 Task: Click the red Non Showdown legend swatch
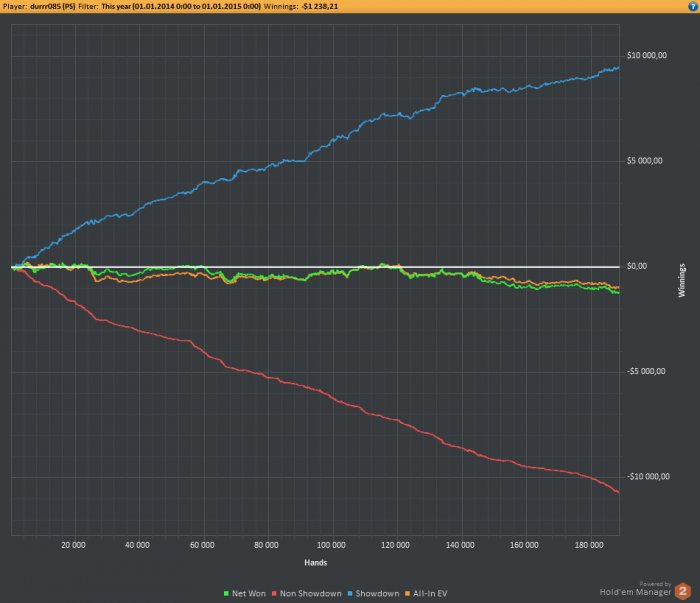point(274,594)
